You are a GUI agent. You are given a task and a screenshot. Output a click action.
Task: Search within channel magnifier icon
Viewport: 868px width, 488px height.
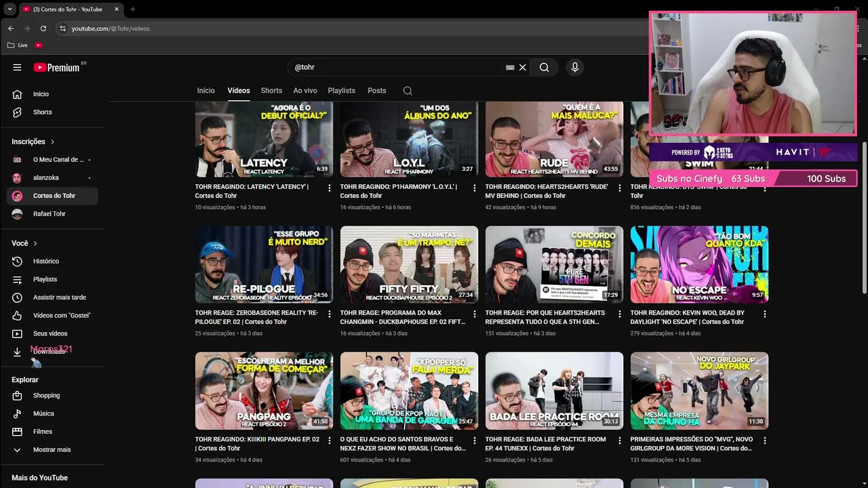(408, 91)
